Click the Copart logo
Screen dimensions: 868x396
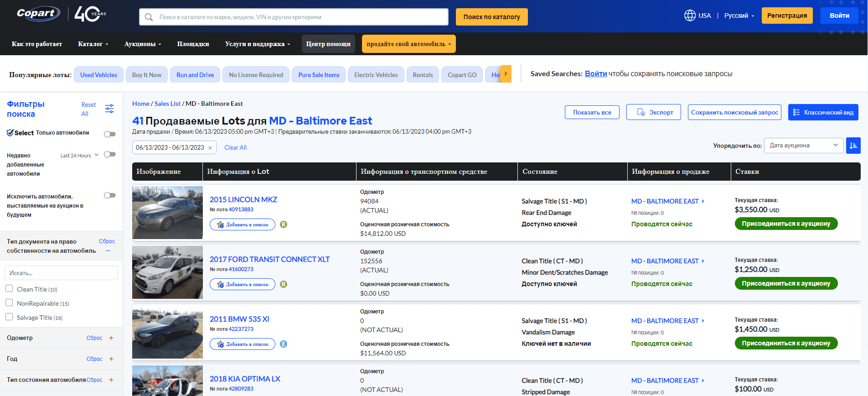click(38, 14)
